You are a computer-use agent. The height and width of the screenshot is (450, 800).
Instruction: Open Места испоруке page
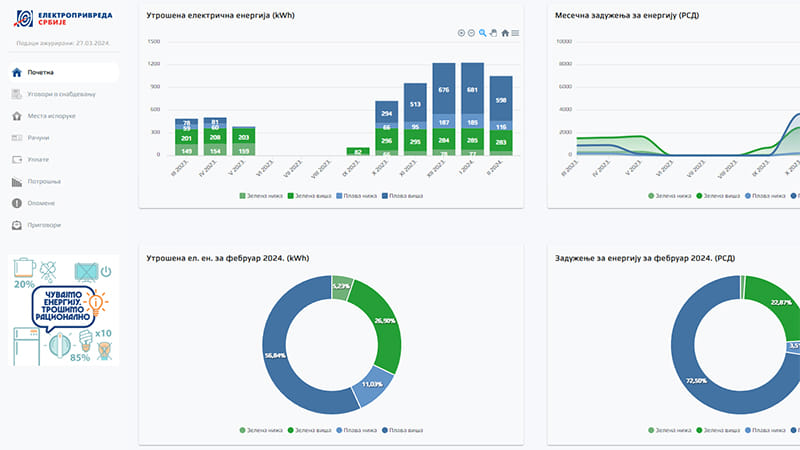51,116
